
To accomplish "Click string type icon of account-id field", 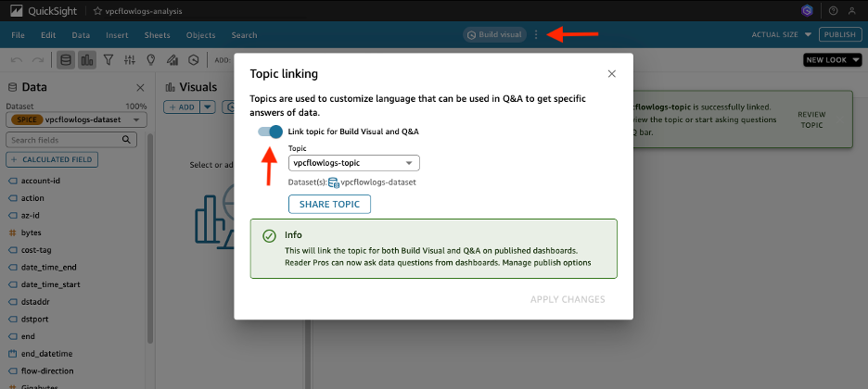I will (13, 181).
